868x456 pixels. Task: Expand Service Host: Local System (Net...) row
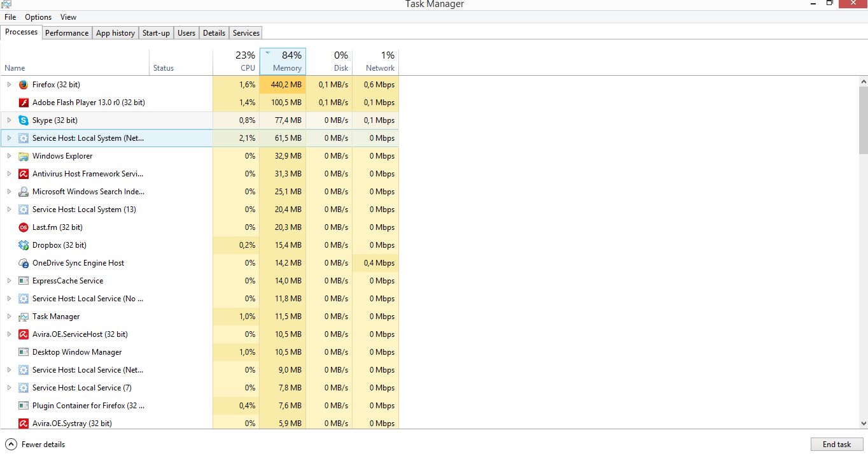pos(9,138)
